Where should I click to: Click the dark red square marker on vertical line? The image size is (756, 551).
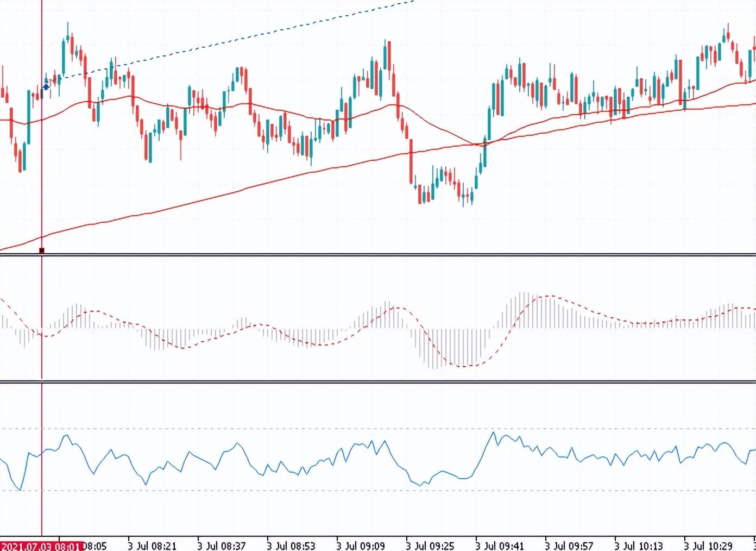click(x=42, y=251)
